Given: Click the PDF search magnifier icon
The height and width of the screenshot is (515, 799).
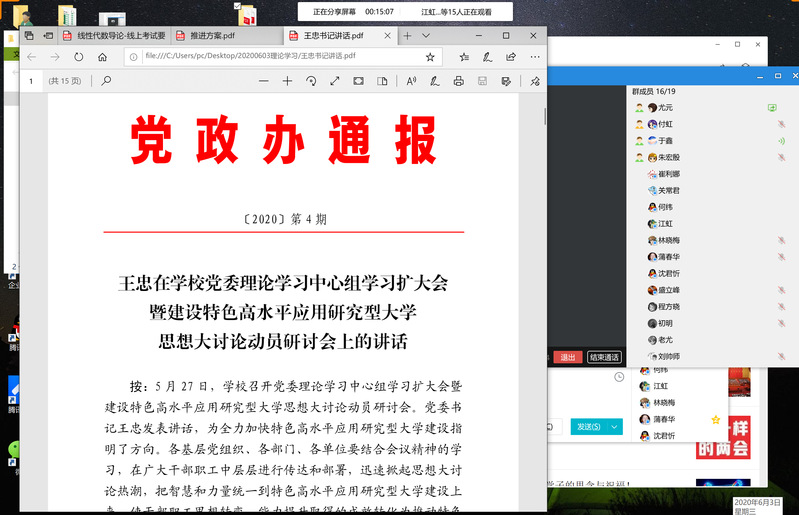Looking at the screenshot, I should click(107, 81).
